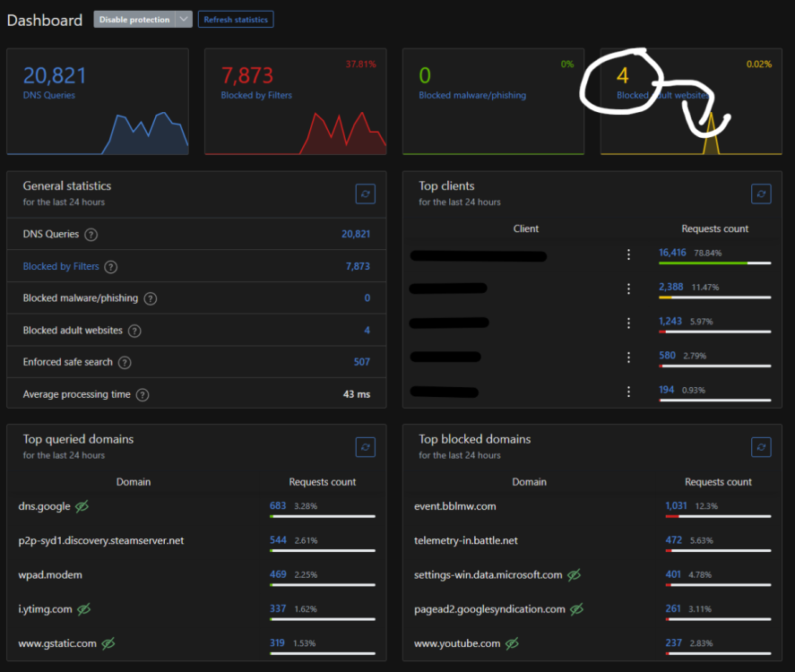Click the 2,388 requests count link
795x672 pixels.
tap(670, 287)
